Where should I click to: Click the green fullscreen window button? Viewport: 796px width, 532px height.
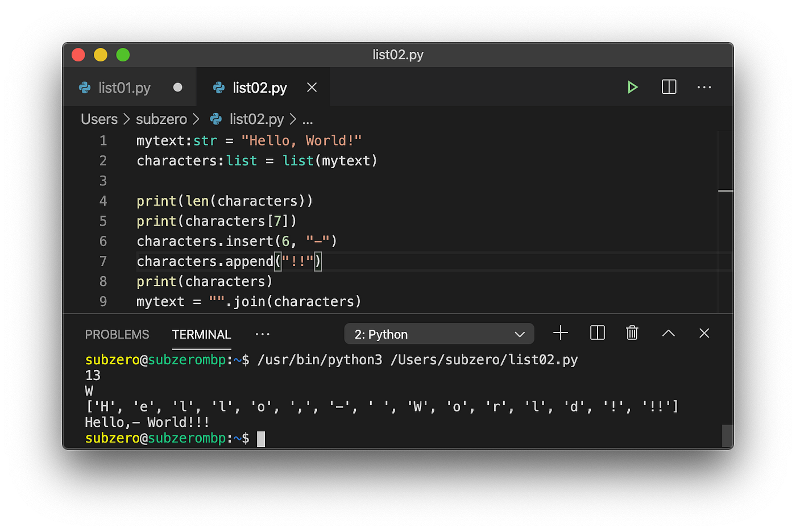tap(123, 55)
